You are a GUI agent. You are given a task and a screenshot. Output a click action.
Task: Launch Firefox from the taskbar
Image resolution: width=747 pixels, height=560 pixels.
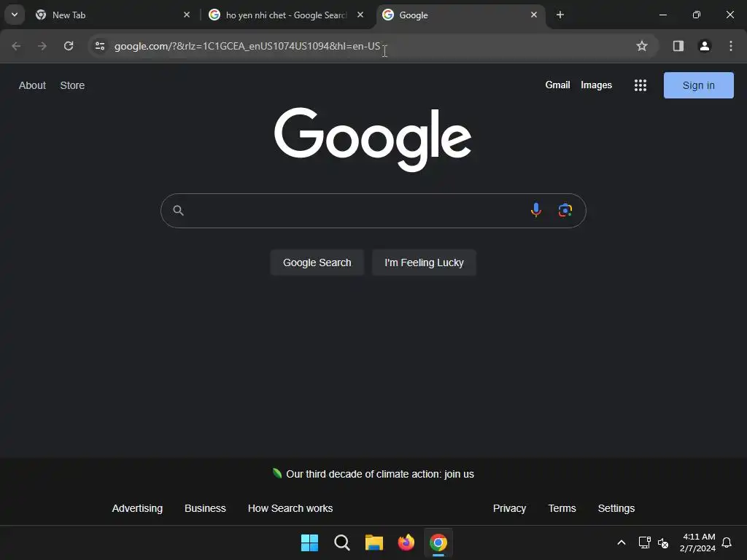coord(406,542)
